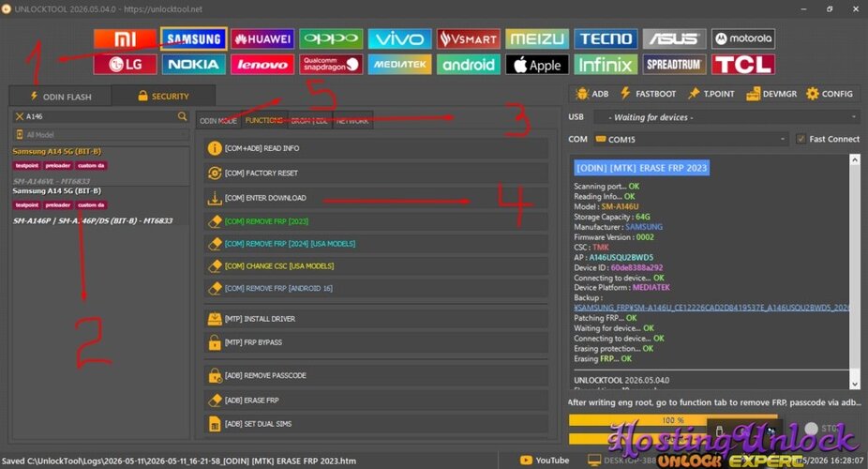Open the Vsmart brand tile
The width and height of the screenshot is (868, 469).
(469, 38)
